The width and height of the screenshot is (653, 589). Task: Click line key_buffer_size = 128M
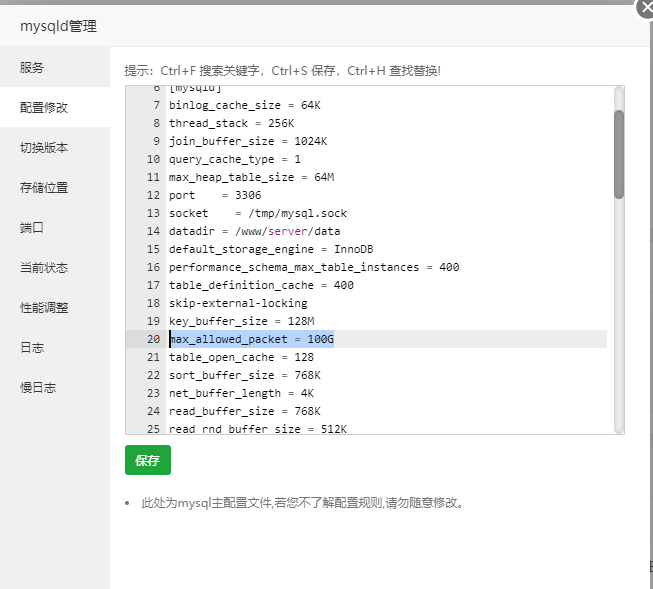click(242, 321)
